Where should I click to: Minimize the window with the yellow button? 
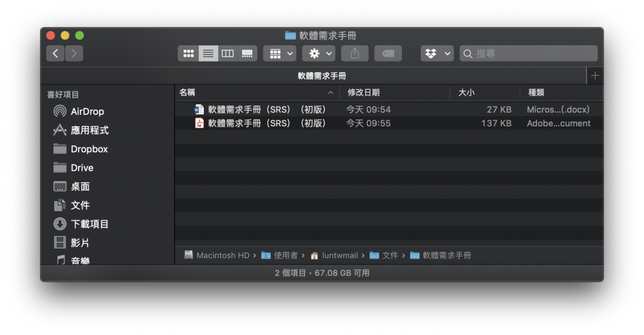coord(65,36)
